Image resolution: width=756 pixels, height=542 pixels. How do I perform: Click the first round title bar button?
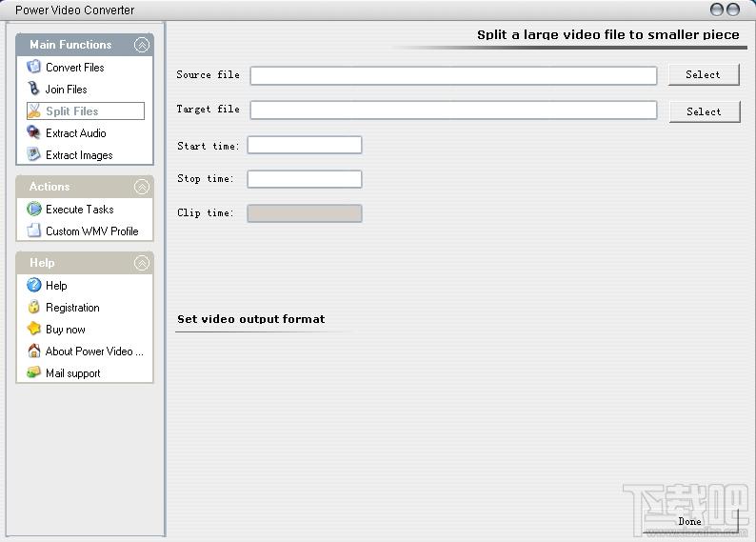click(x=717, y=10)
